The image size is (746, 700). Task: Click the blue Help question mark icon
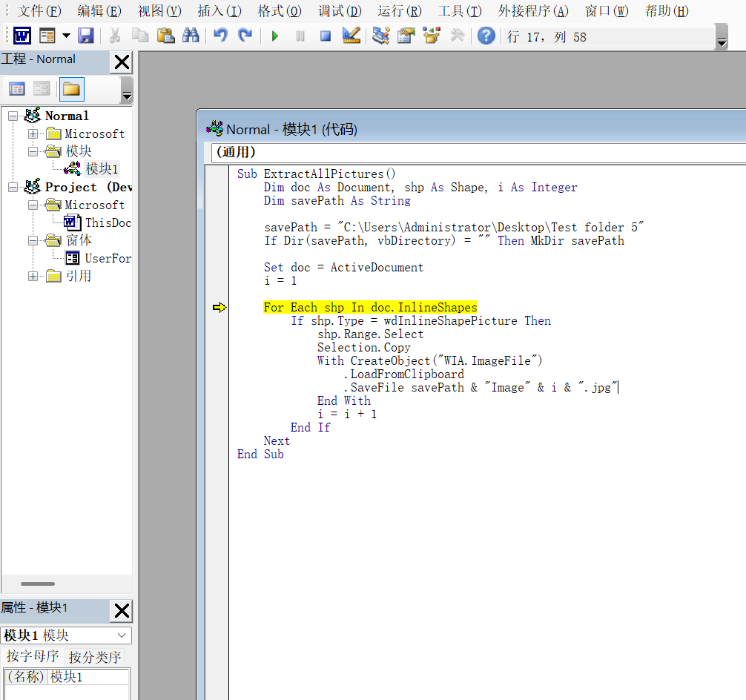pyautogui.click(x=486, y=36)
